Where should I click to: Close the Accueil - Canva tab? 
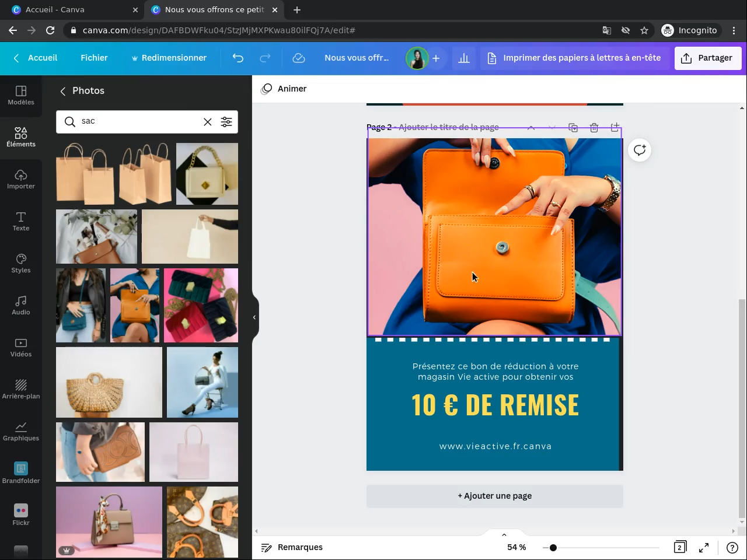tap(135, 10)
